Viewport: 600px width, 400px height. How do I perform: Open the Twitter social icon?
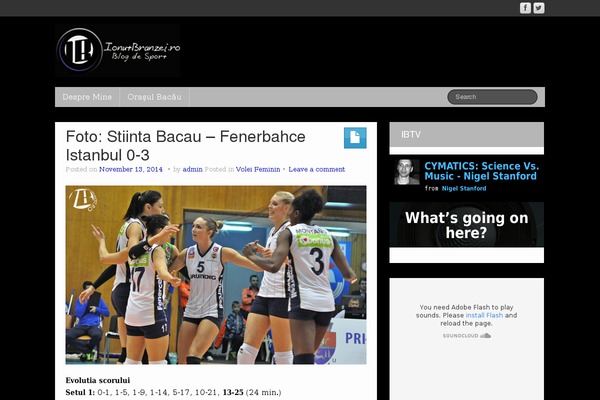point(539,8)
